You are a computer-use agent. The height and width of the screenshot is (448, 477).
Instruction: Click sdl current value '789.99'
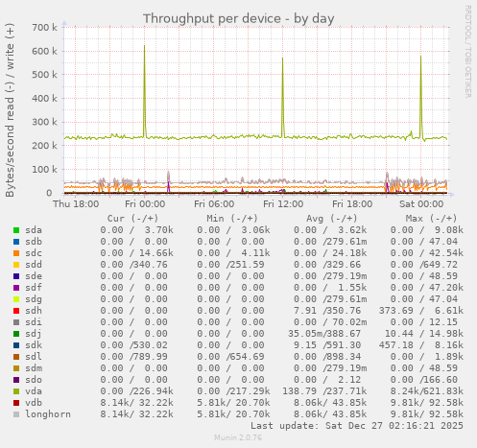pos(150,357)
